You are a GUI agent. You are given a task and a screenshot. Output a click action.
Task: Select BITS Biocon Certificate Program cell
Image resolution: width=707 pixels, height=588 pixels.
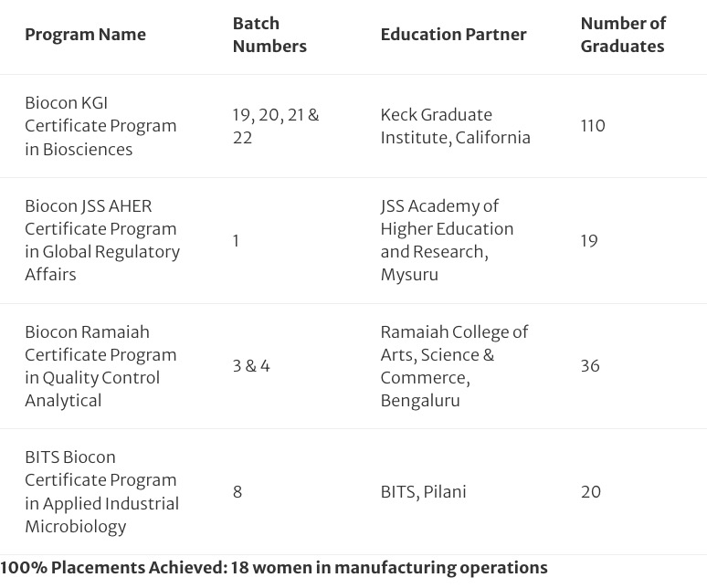(101, 491)
